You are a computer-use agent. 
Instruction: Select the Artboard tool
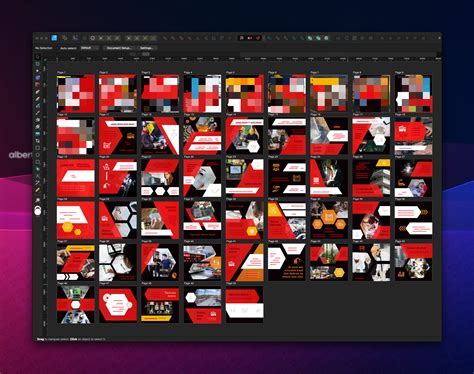tap(38, 64)
